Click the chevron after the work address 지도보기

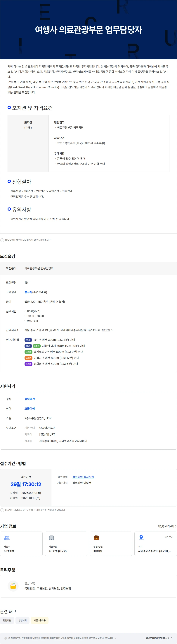click(x=112, y=330)
